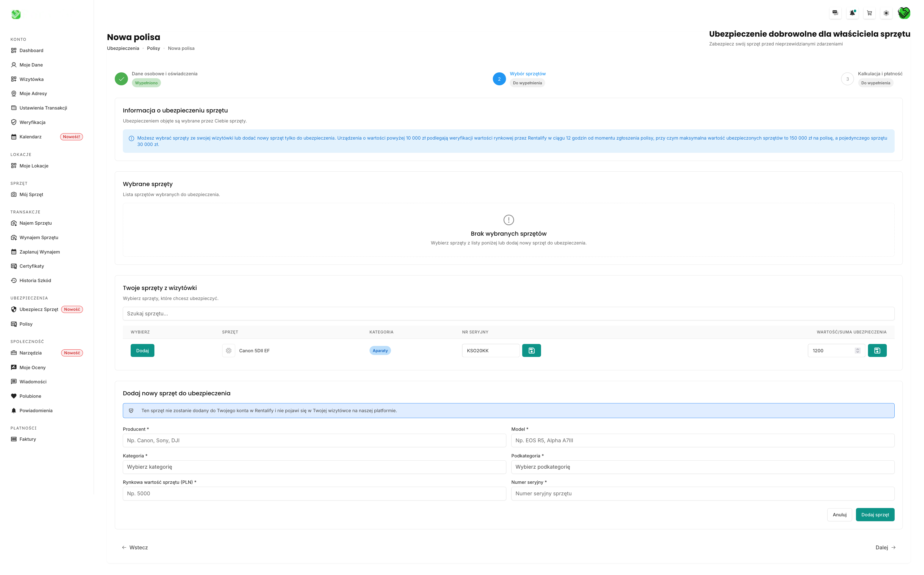
Task: Click the Dodaj sprzęt button
Action: click(x=875, y=515)
